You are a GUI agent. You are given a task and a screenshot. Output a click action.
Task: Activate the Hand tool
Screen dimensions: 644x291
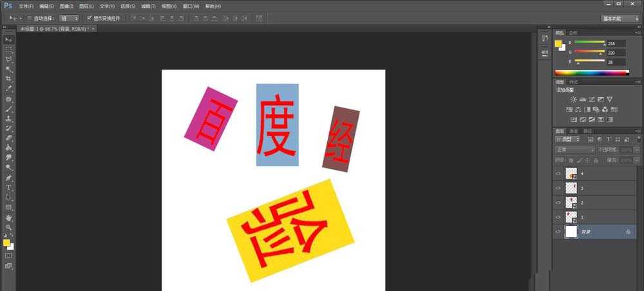pyautogui.click(x=9, y=218)
